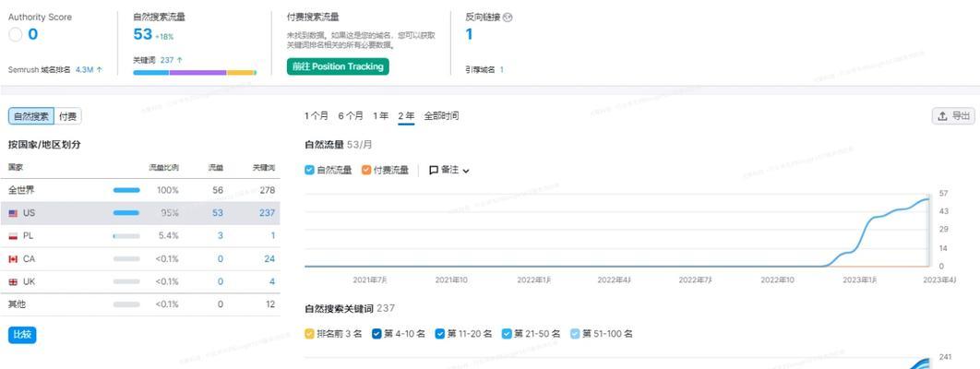The height and width of the screenshot is (369, 980).
Task: Click the US traffic share bar
Action: pyautogui.click(x=126, y=213)
